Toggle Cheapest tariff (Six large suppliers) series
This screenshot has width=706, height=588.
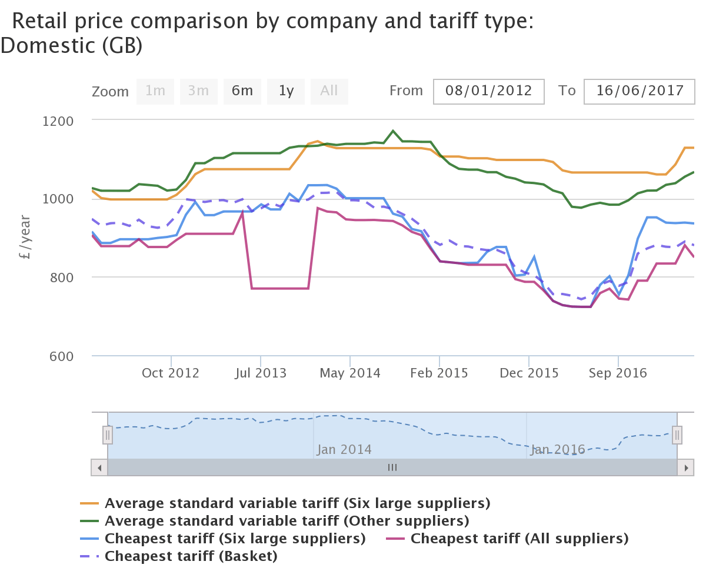(235, 539)
